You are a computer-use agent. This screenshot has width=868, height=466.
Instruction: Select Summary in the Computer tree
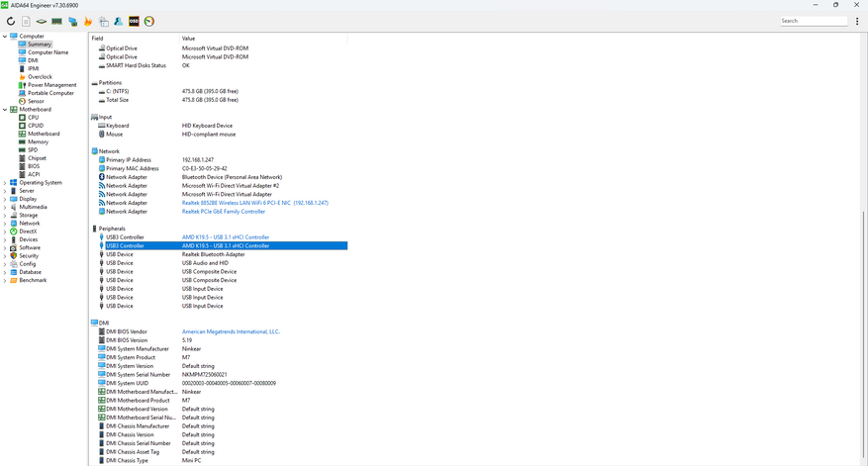[40, 45]
